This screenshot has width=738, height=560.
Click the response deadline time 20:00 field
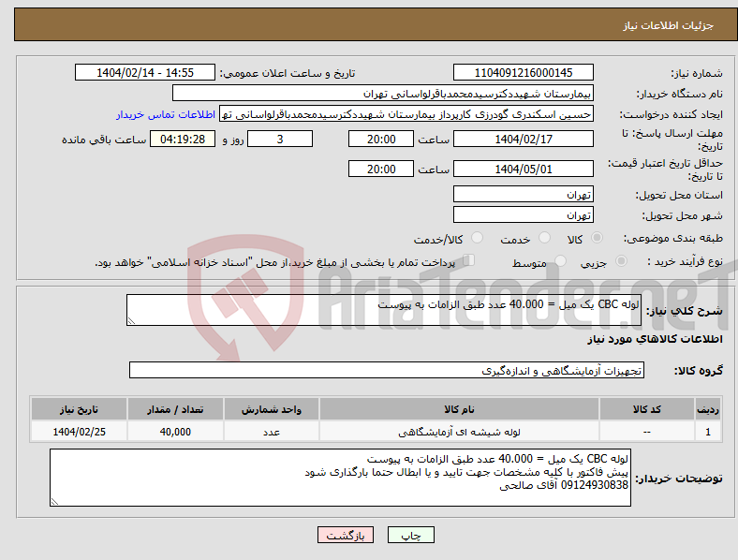click(381, 139)
